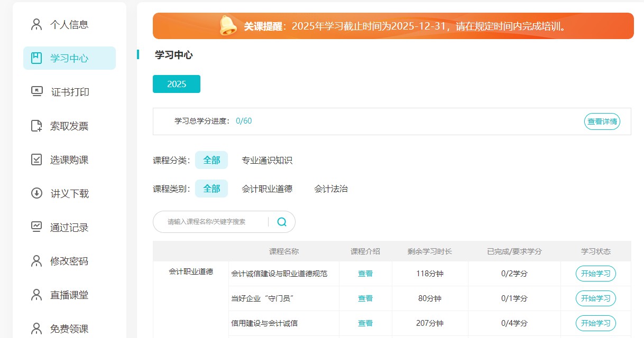The width and height of the screenshot is (644, 338).
Task: Open 免费领课 in the sidebar
Action: coord(69,328)
